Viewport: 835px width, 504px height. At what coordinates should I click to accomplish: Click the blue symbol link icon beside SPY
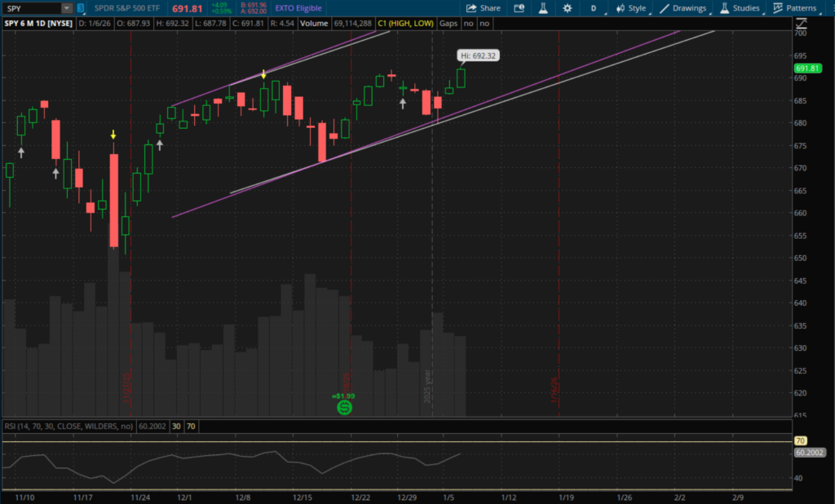80,8
